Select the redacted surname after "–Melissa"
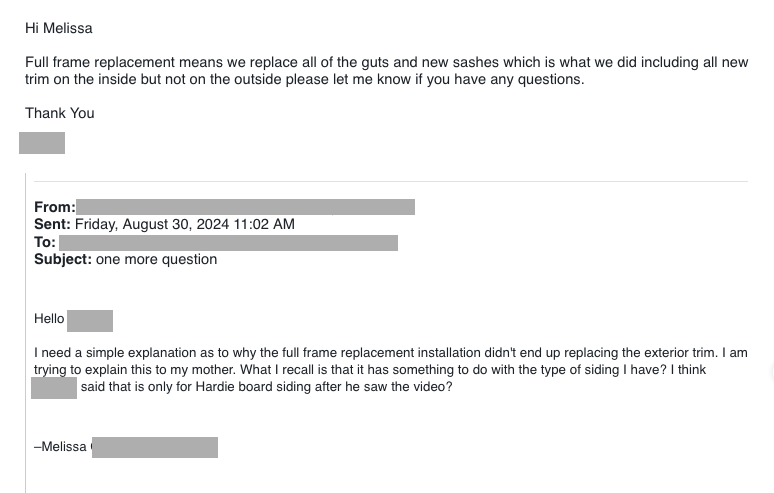 [154, 447]
